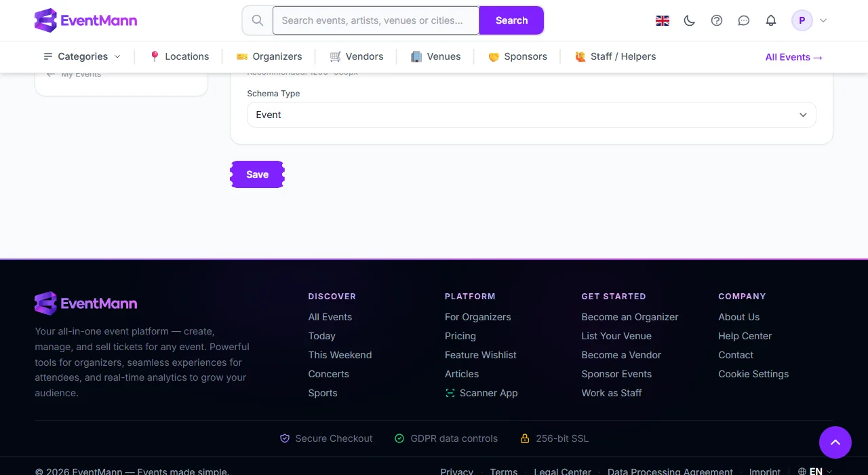868x475 pixels.
Task: Expand the Schema Type dropdown
Action: click(532, 115)
